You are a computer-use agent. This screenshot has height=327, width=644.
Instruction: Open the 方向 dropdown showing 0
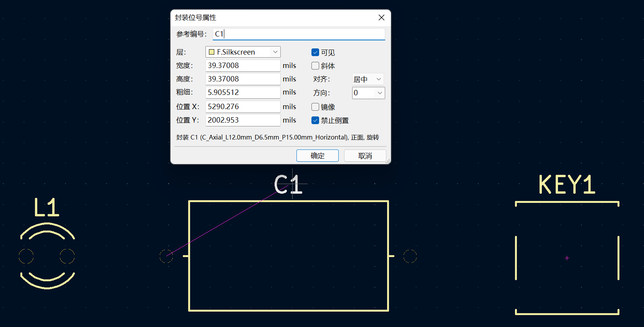pos(368,93)
